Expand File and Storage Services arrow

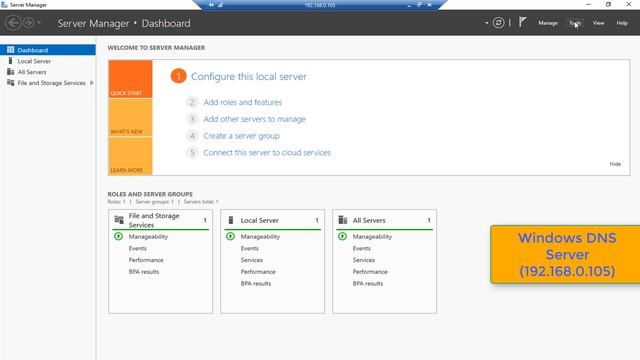(x=92, y=83)
